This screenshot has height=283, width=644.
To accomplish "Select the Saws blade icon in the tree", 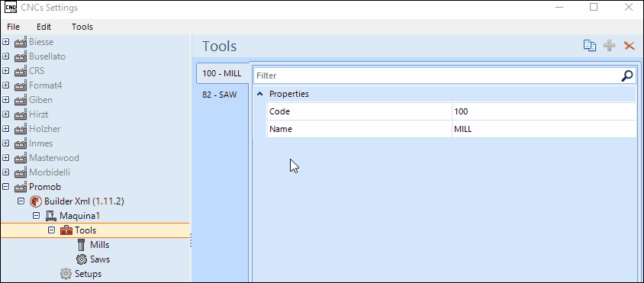I will point(82,259).
